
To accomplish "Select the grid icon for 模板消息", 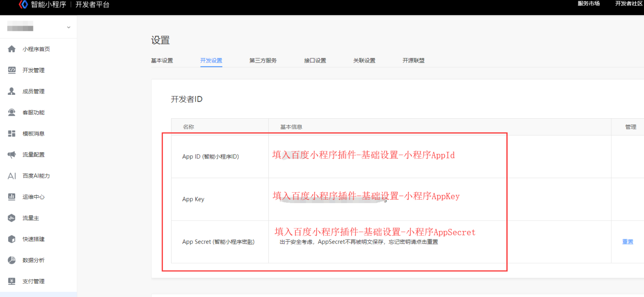I will (x=12, y=133).
